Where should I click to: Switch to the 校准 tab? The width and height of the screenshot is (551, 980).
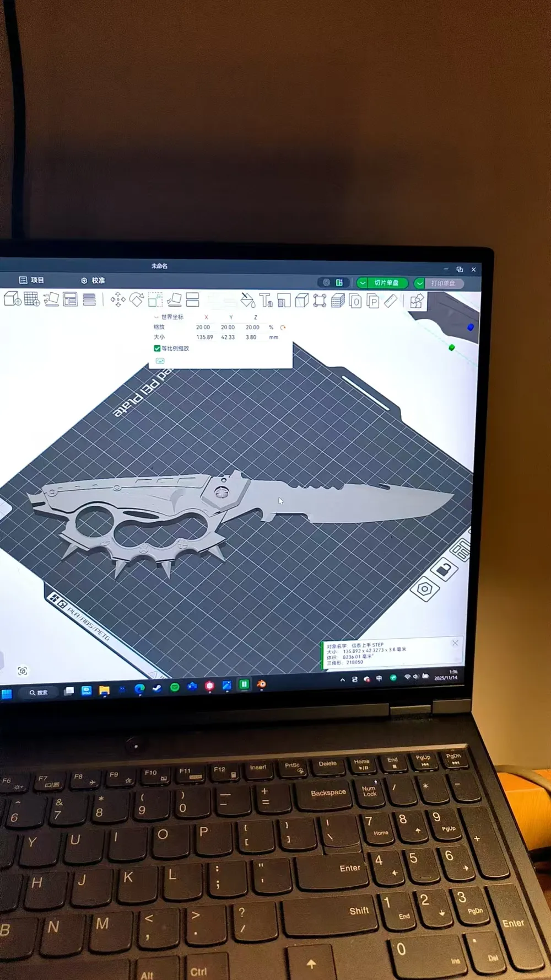point(93,280)
